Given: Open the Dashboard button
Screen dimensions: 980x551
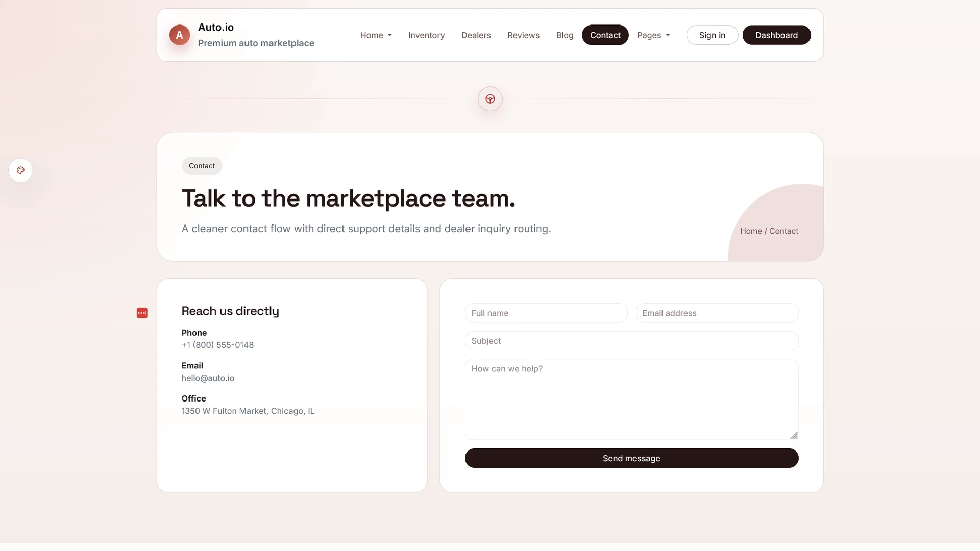Looking at the screenshot, I should click(x=776, y=35).
